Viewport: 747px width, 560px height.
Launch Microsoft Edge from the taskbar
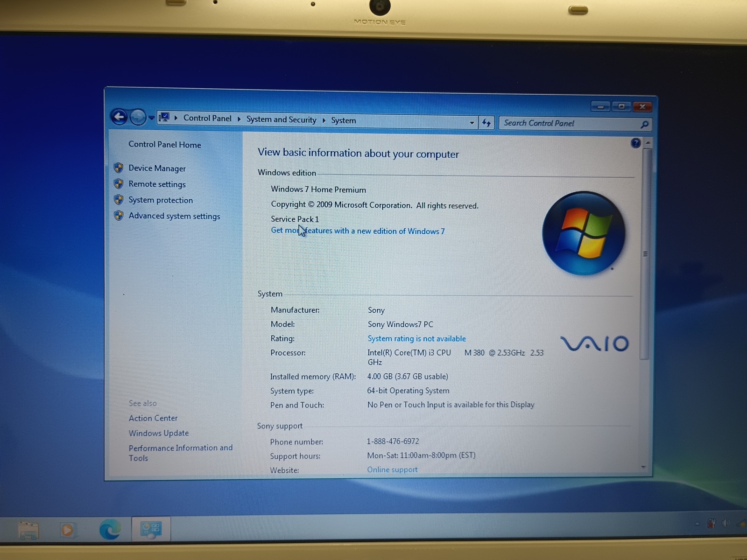110,529
